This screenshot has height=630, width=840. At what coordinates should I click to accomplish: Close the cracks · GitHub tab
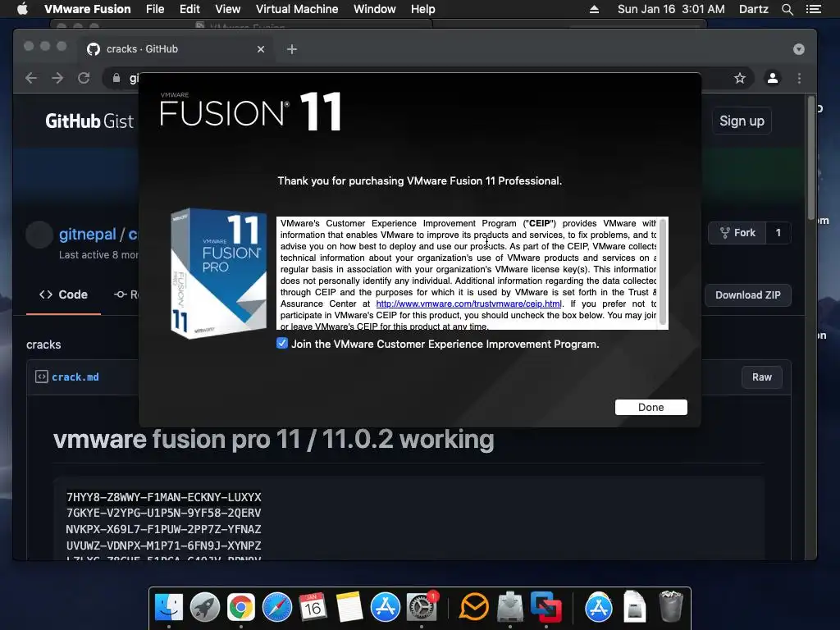(x=261, y=49)
